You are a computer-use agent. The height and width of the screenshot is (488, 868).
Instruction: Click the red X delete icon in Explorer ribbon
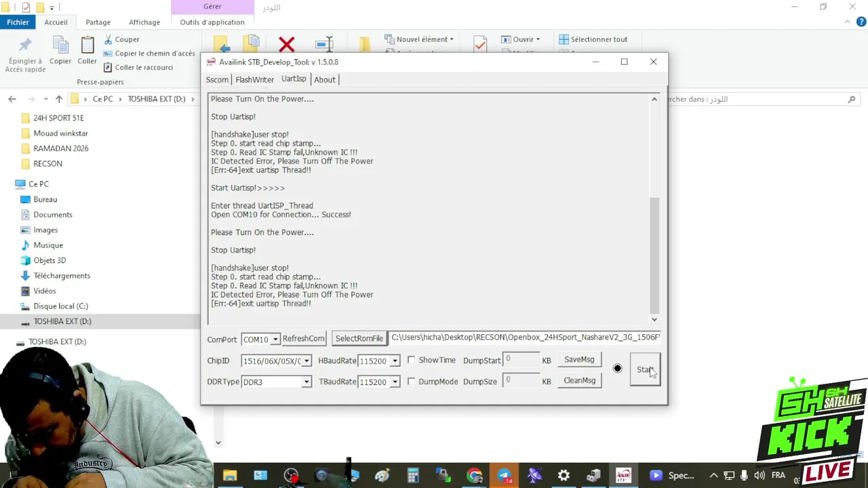(x=286, y=45)
